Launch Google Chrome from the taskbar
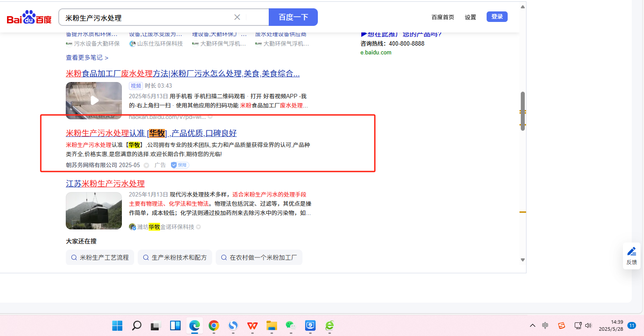The image size is (644, 336). click(214, 325)
